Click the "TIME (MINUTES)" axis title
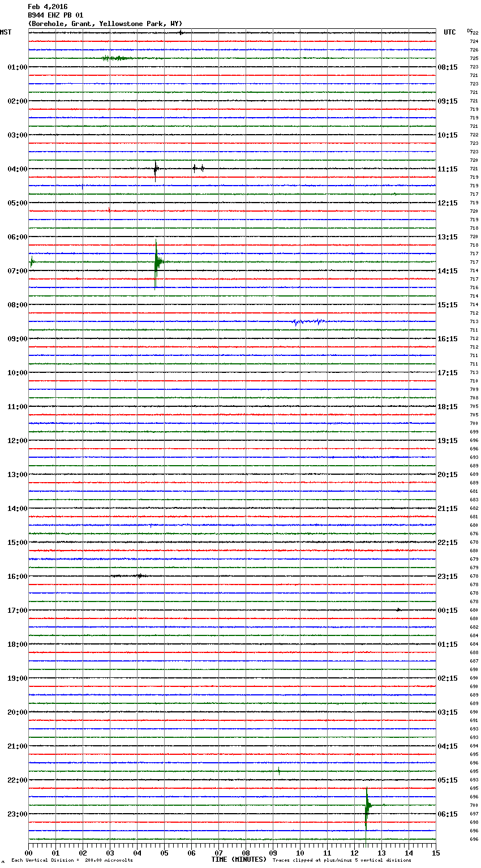The width and height of the screenshot is (481, 868). (x=239, y=860)
